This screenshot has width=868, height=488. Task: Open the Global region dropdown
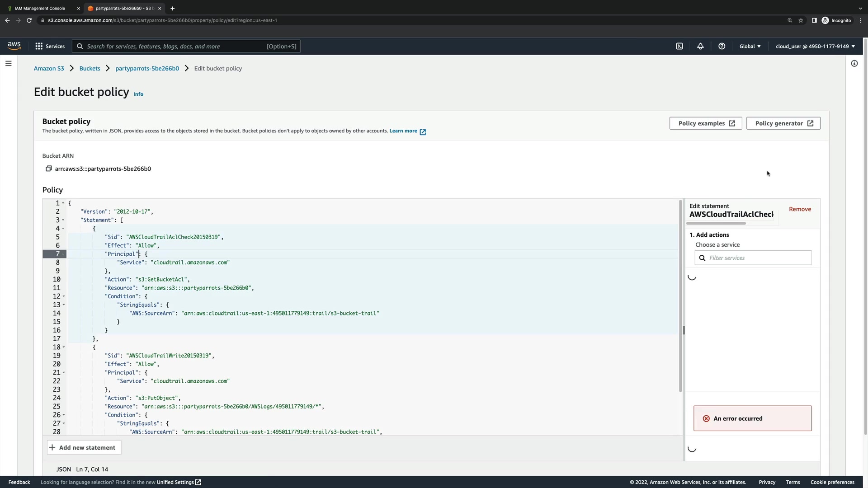point(750,46)
